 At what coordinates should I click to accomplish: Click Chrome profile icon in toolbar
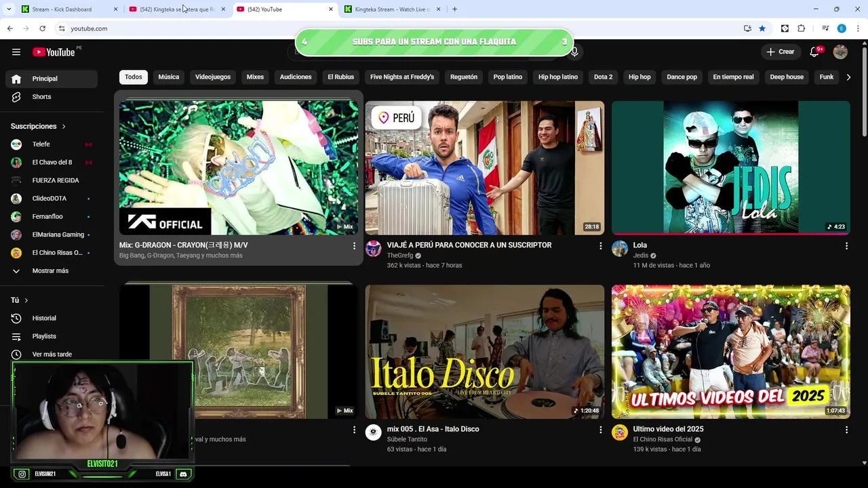click(x=842, y=28)
